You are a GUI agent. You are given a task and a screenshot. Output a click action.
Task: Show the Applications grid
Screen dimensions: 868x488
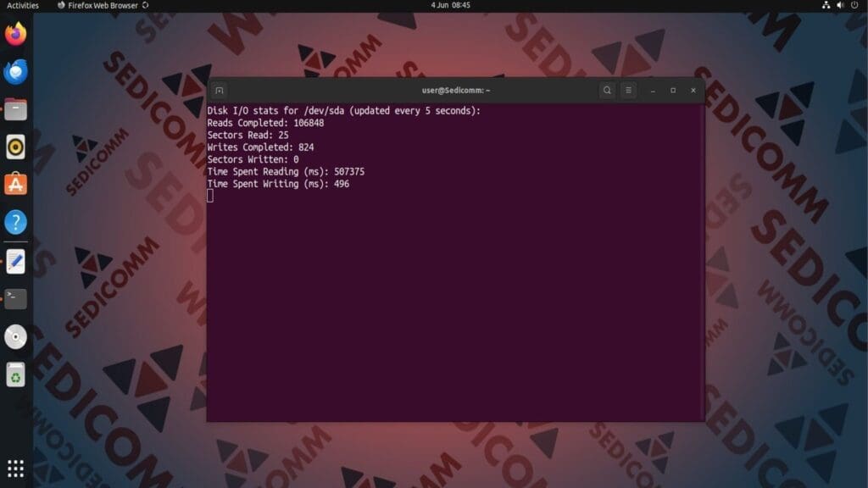tap(15, 466)
